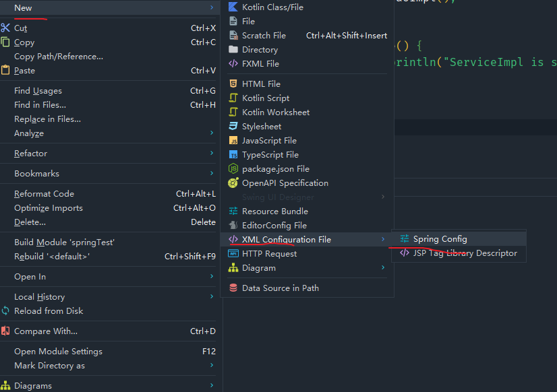
Task: Expand the Refactor submenu arrow
Action: (x=211, y=154)
